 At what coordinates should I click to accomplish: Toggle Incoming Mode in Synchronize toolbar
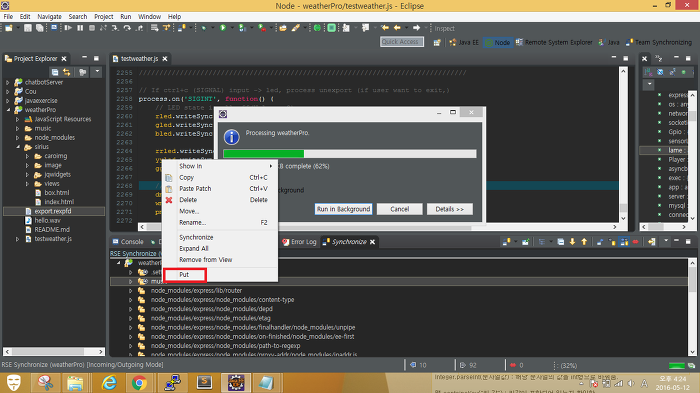pyautogui.click(x=600, y=242)
